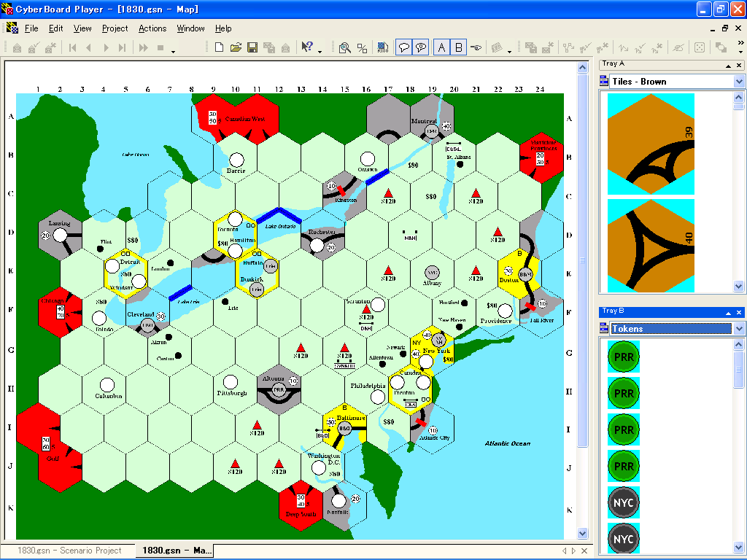Toggle the plain speech balloon button
The image size is (747, 560).
(404, 47)
